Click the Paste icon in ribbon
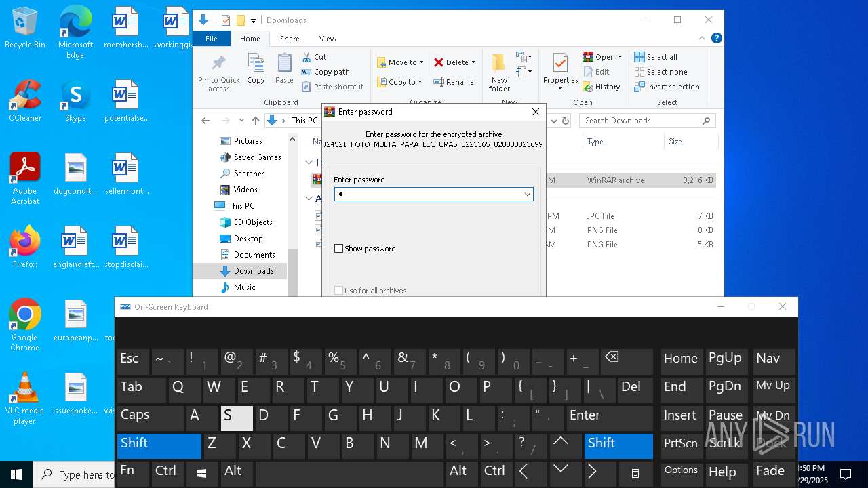Image resolution: width=868 pixels, height=488 pixels. (284, 69)
